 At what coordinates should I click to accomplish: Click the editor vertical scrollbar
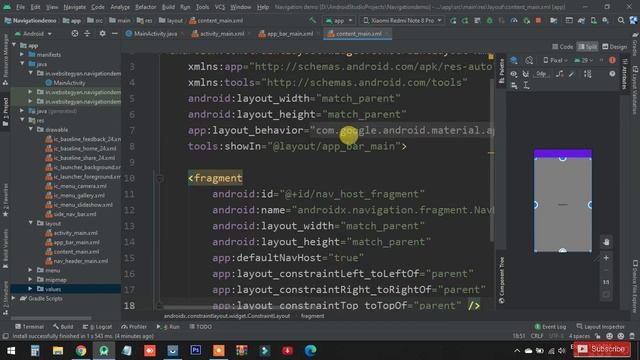(492, 159)
